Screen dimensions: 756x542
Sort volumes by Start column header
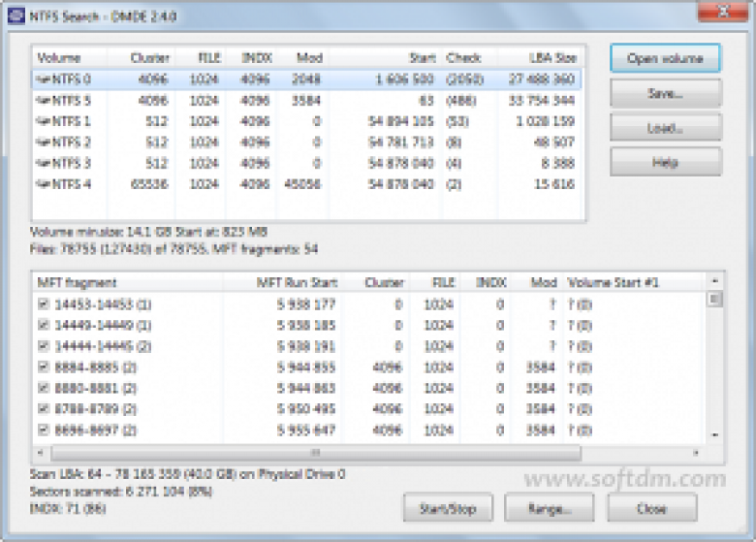coord(385,58)
